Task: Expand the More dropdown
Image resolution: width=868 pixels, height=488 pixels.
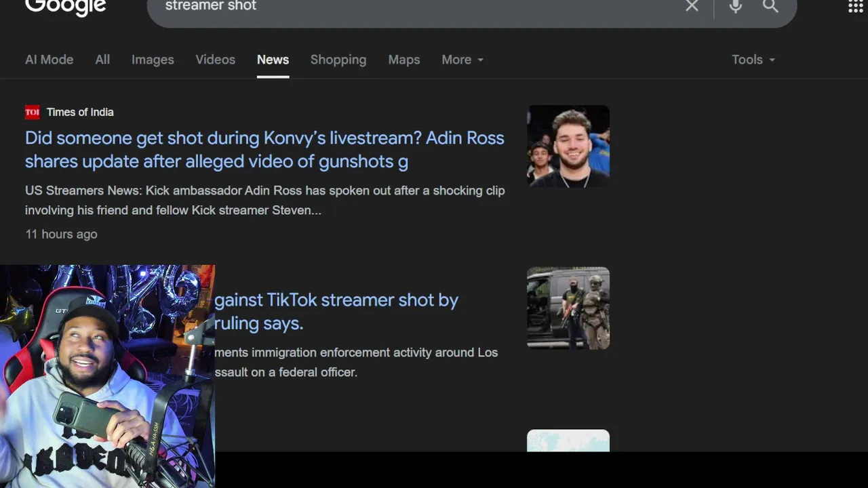Action: [462, 60]
